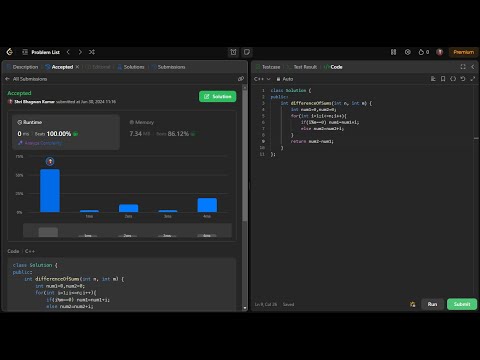
Task: Select the Code tab in editor panel
Action: (333, 67)
